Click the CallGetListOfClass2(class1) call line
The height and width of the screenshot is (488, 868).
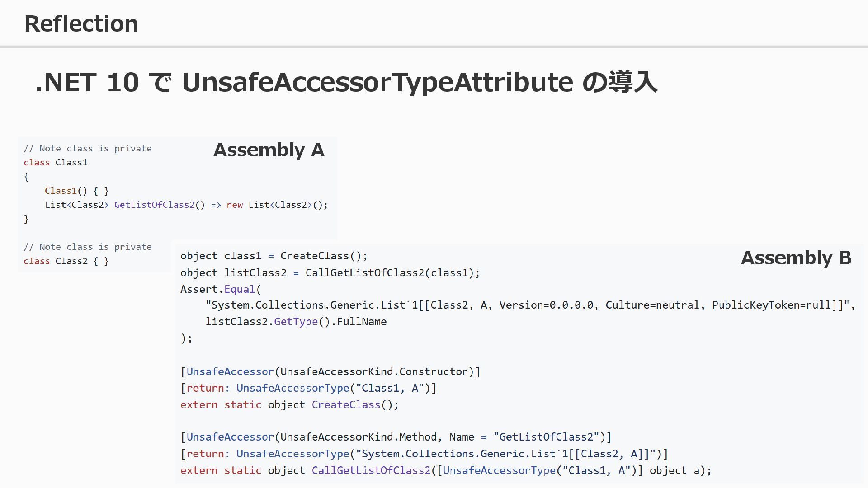(330, 272)
